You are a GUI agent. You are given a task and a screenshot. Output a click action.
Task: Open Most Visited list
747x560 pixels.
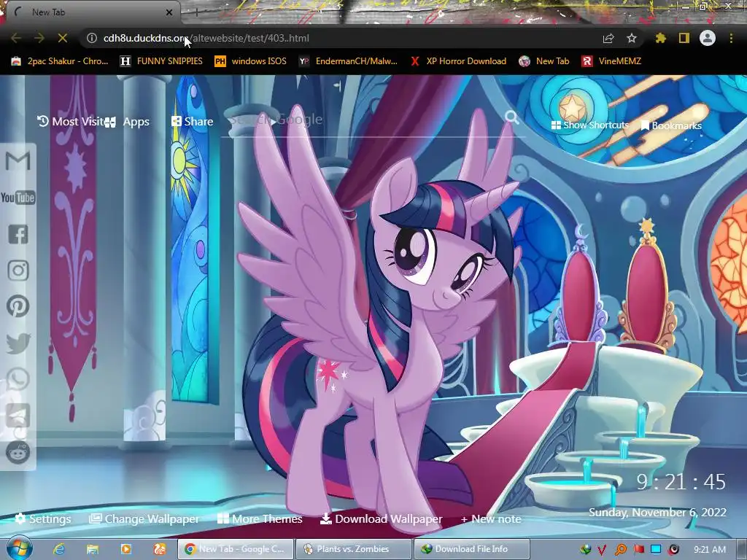tap(71, 122)
